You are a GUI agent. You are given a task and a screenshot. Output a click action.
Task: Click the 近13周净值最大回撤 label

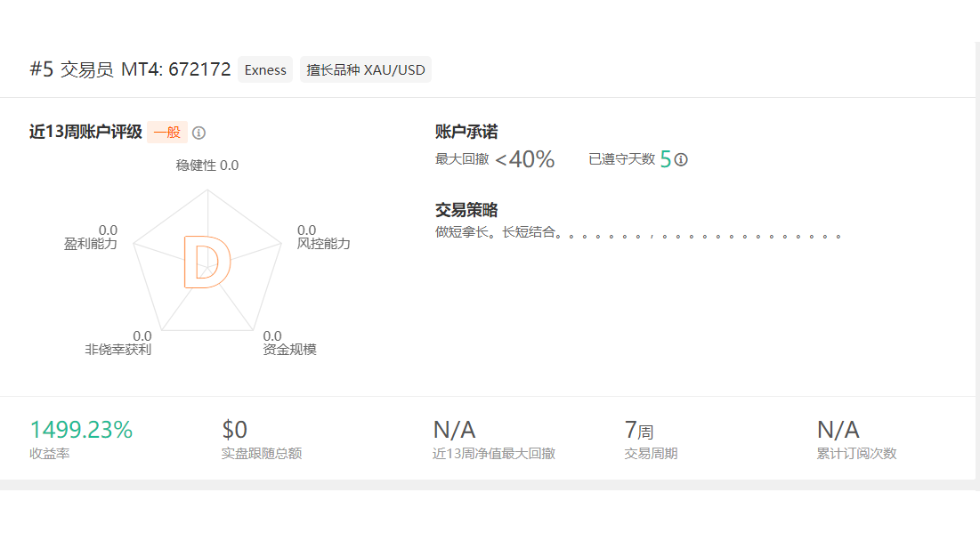pyautogui.click(x=494, y=454)
